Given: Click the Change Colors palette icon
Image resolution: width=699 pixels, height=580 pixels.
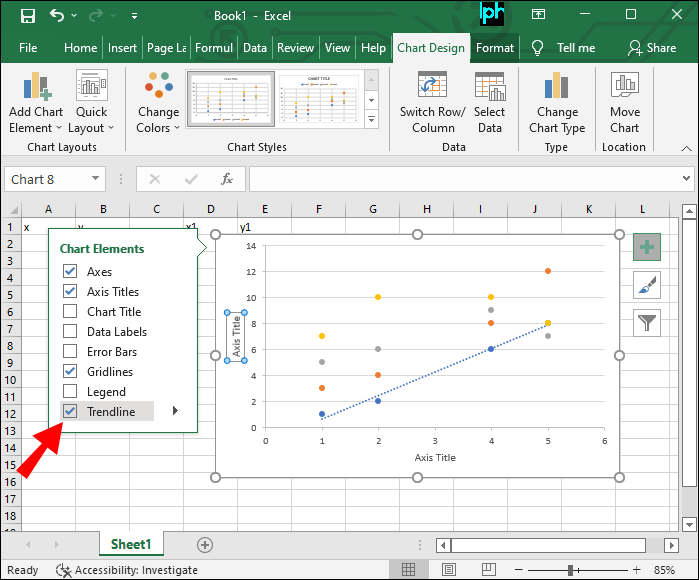Looking at the screenshot, I should pyautogui.click(x=158, y=87).
